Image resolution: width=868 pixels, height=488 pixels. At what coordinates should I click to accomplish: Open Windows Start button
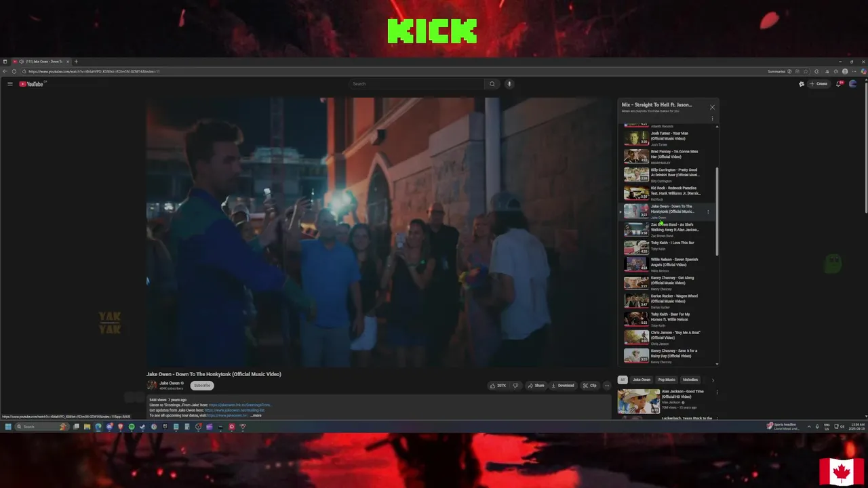(8, 427)
